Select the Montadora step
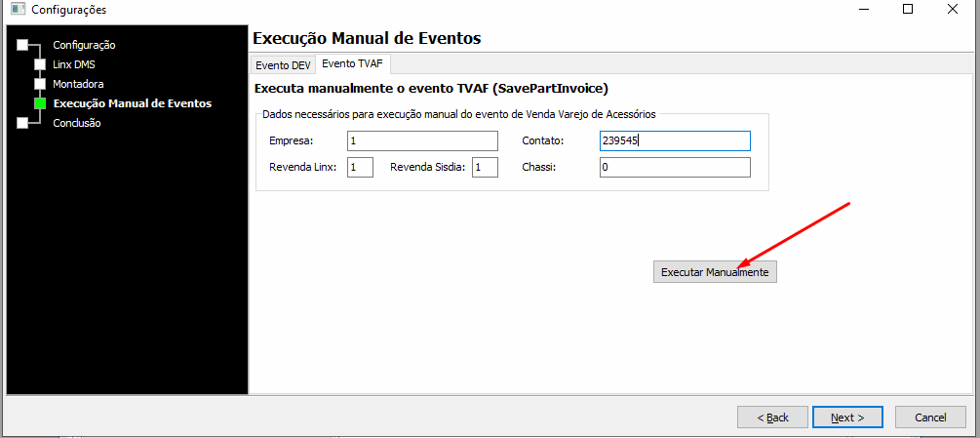Viewport: 980px width, 438px height. click(x=78, y=84)
